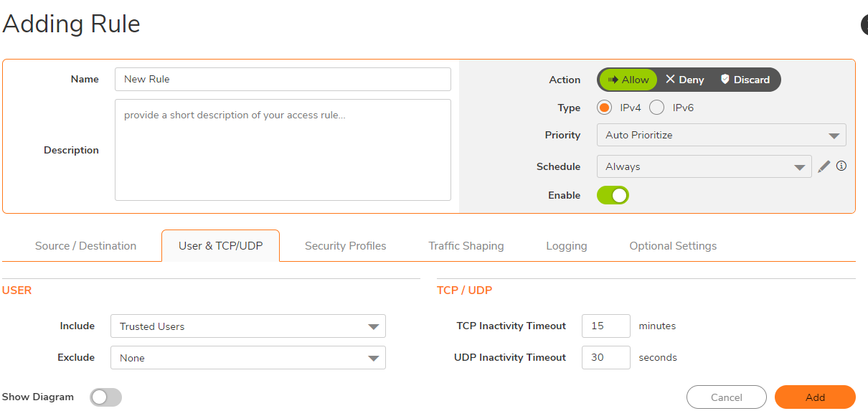Viewport: 868px width, 416px height.
Task: Expand the Schedule dropdown
Action: point(704,166)
